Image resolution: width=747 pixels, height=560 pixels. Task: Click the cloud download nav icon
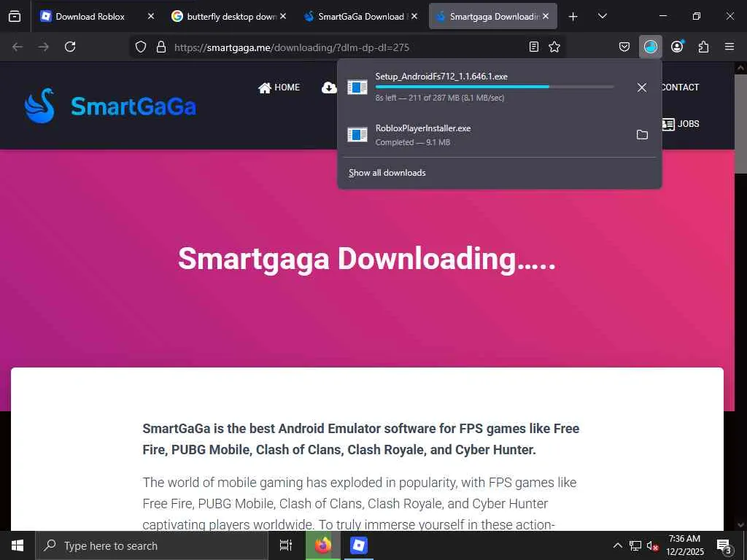click(329, 87)
